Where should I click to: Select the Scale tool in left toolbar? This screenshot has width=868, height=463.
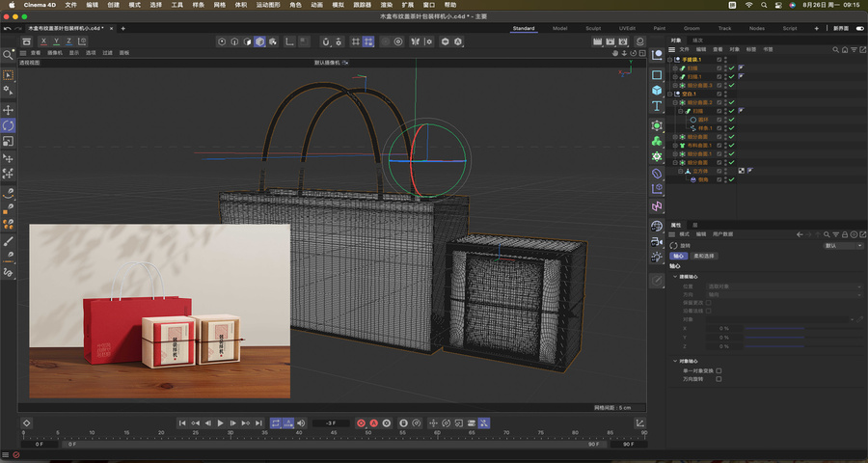9,141
